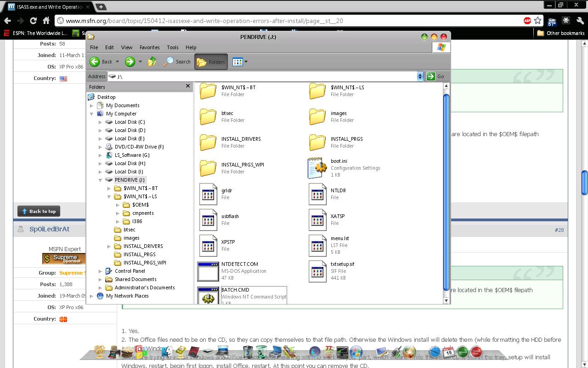This screenshot has height=368, width=588.
Task: Click the down arrow of the Explorer file list scrollbar
Action: click(446, 300)
